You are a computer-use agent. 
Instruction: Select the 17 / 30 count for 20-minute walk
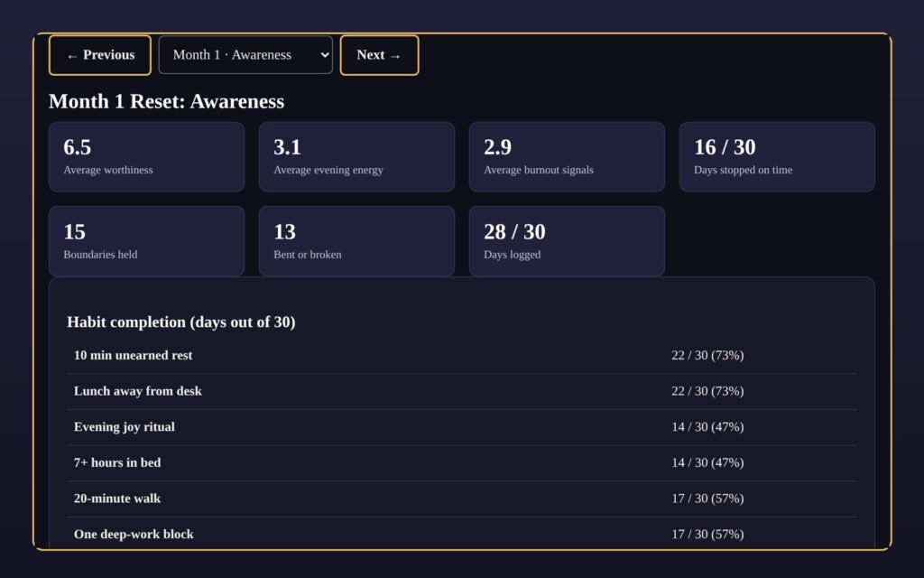(707, 499)
